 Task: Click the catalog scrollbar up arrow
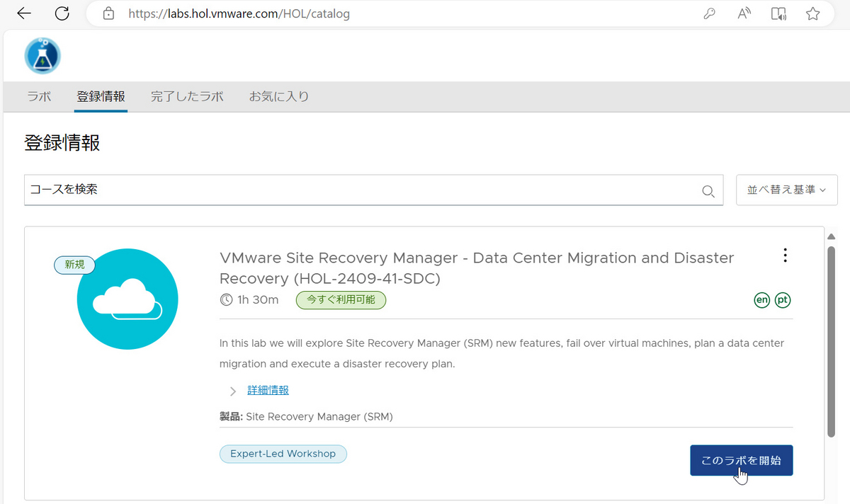point(832,236)
